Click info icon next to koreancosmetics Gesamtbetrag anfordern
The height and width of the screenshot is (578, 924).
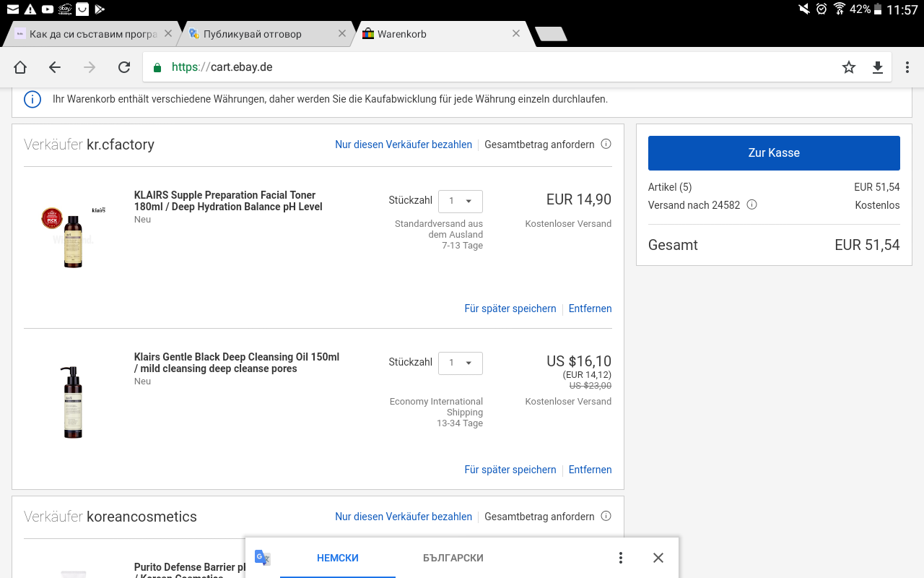pos(606,516)
